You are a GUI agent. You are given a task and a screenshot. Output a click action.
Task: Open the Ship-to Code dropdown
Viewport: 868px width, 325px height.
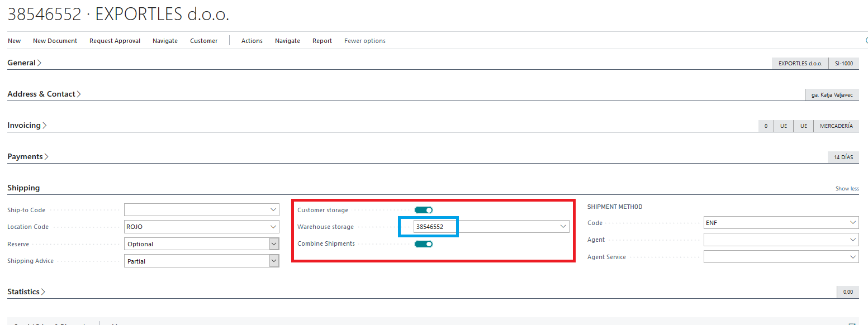point(274,210)
